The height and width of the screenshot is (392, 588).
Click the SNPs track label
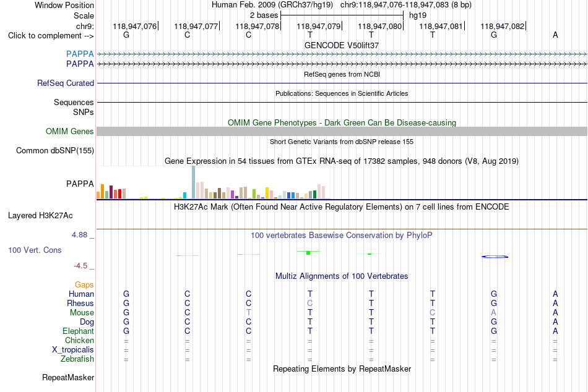[84, 112]
